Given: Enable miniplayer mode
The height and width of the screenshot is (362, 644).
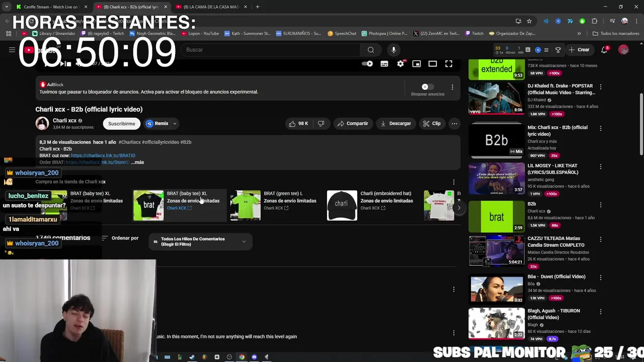Looking at the screenshot, I should point(417,64).
